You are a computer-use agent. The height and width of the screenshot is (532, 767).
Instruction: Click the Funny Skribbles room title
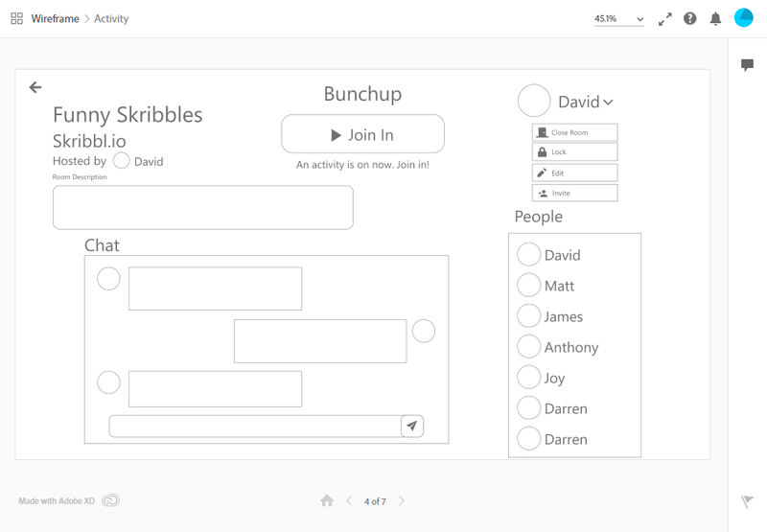click(x=128, y=115)
